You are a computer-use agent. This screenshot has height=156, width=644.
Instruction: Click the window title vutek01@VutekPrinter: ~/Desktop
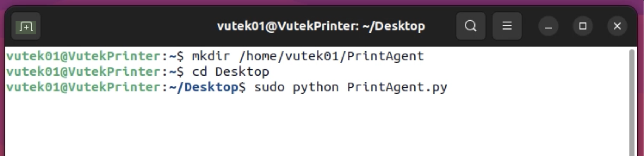click(x=321, y=26)
